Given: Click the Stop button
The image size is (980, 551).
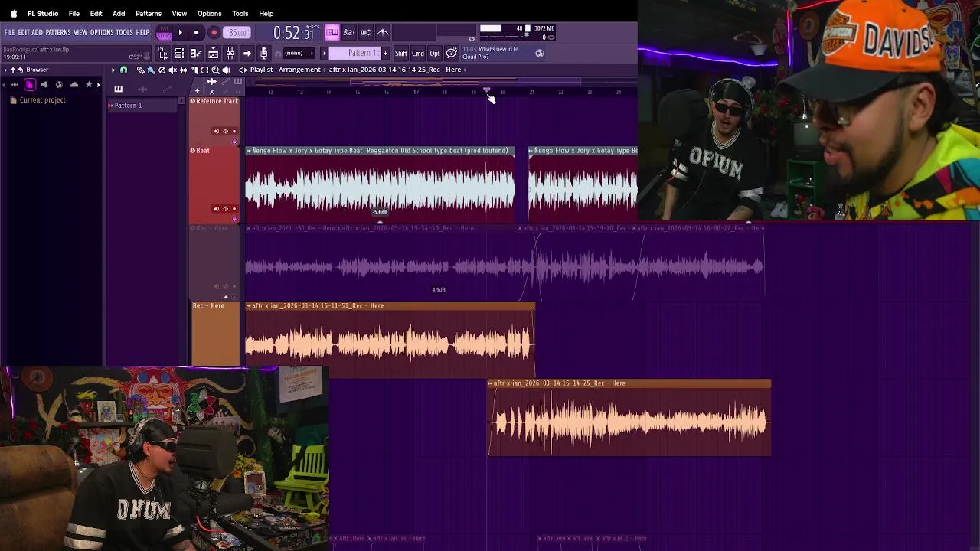Looking at the screenshot, I should (x=196, y=32).
